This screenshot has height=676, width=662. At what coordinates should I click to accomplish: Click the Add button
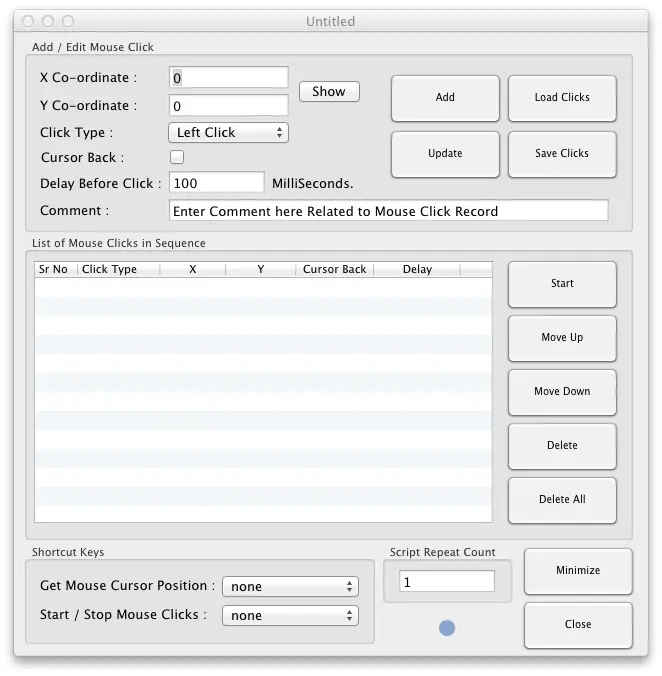click(x=445, y=98)
